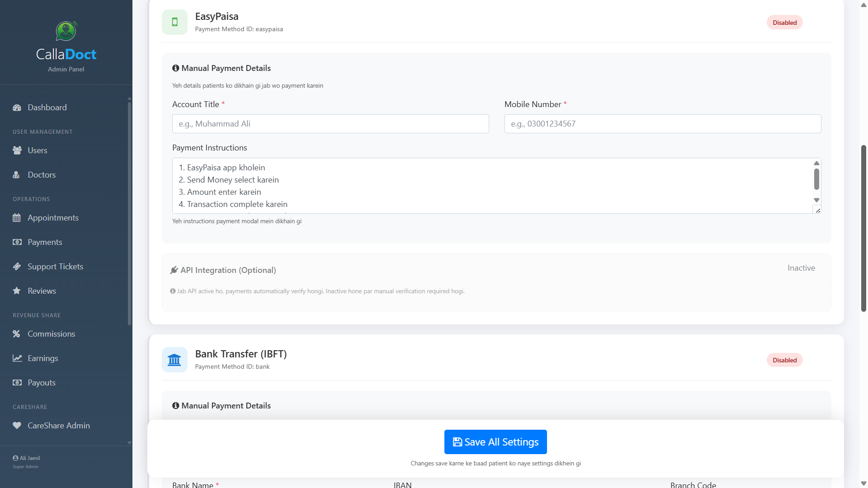868x488 pixels.
Task: Go to the Reviews page
Action: 42,291
